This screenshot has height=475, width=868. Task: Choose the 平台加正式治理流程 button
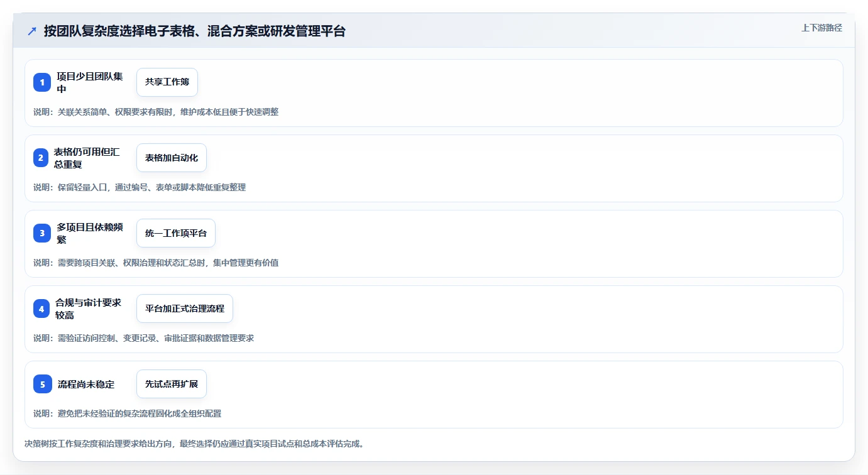(185, 308)
